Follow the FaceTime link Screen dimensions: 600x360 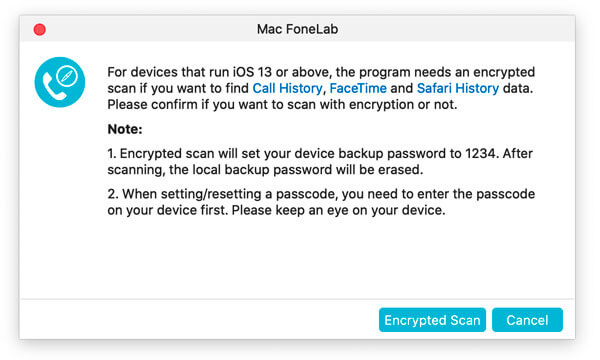pyautogui.click(x=358, y=88)
